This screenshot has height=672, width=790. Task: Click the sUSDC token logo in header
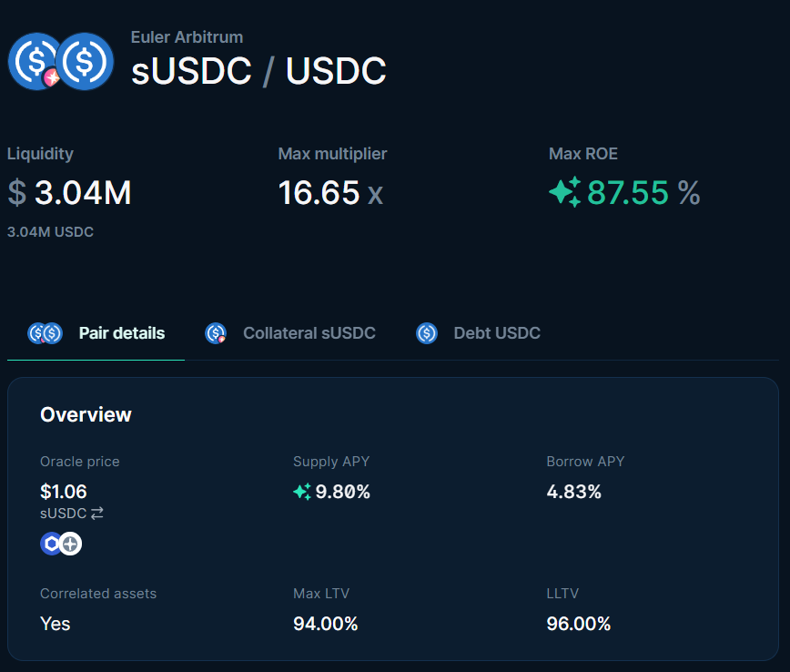point(35,62)
